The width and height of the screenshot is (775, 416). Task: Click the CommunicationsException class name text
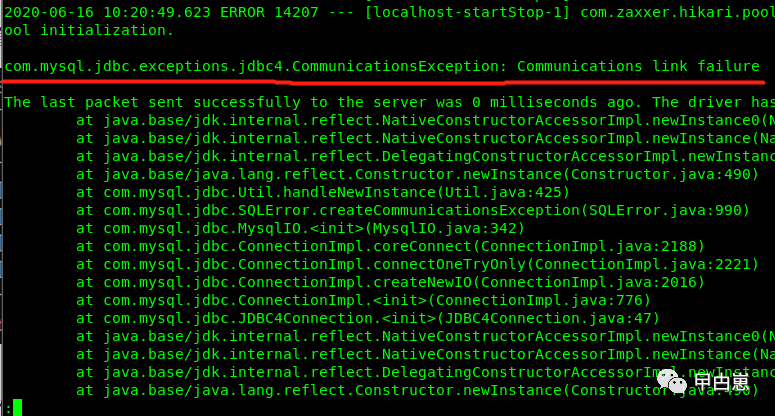[x=396, y=66]
